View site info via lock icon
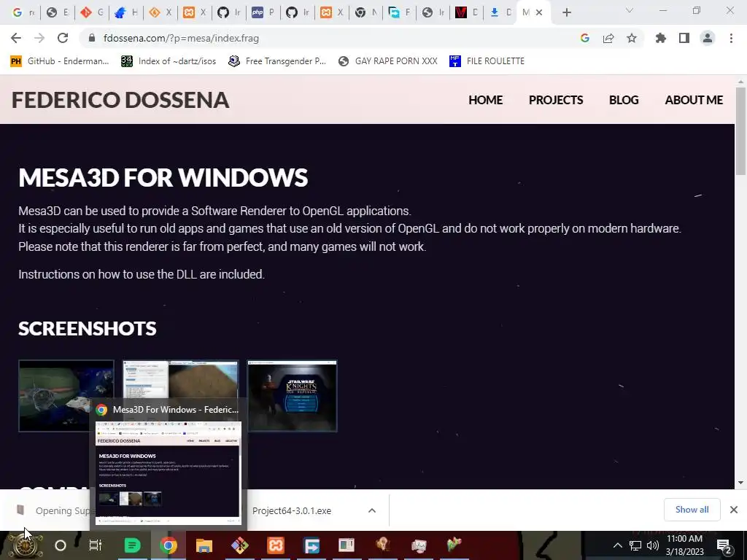Image resolution: width=747 pixels, height=560 pixels. (92, 38)
